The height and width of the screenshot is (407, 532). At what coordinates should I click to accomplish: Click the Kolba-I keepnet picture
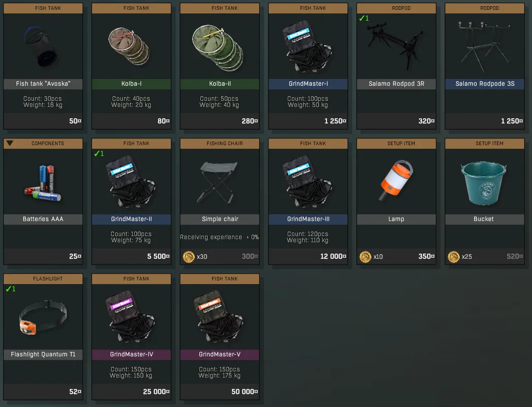129,46
